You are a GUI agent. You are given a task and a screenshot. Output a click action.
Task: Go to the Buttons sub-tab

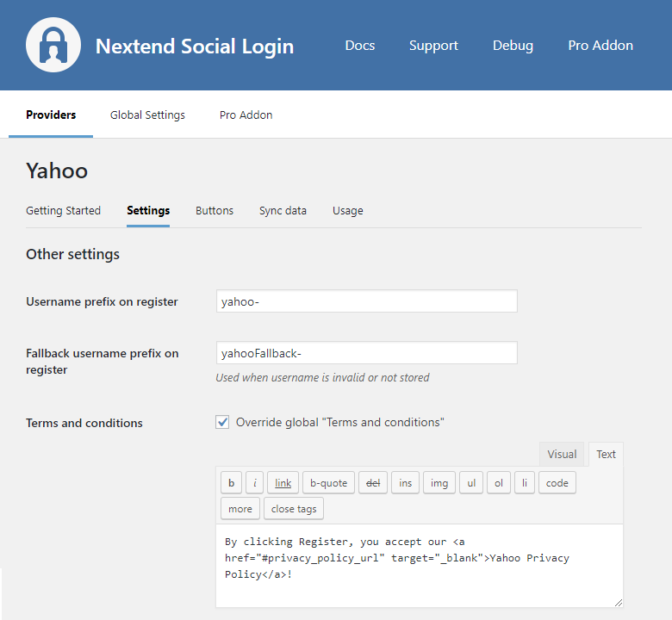pyautogui.click(x=215, y=211)
